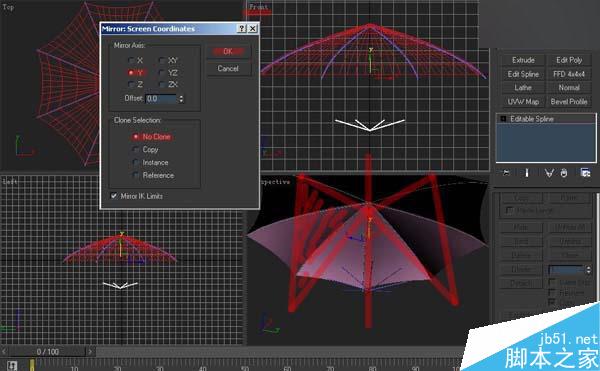The width and height of the screenshot is (600, 371).
Task: Apply the FFD 4x4x4 modifier button
Action: coord(569,74)
